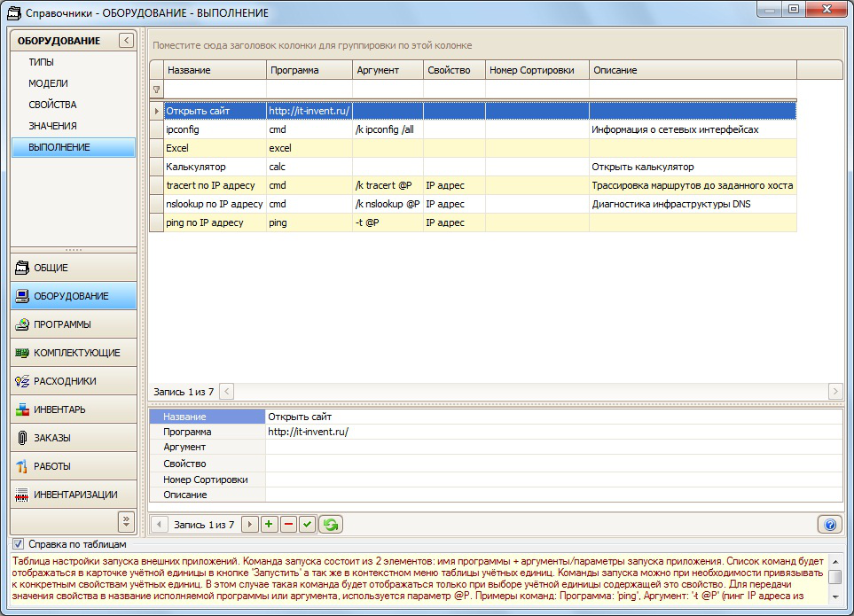Viewport: 854px width, 616px height.
Task: Click the red minus delete record button
Action: (288, 525)
